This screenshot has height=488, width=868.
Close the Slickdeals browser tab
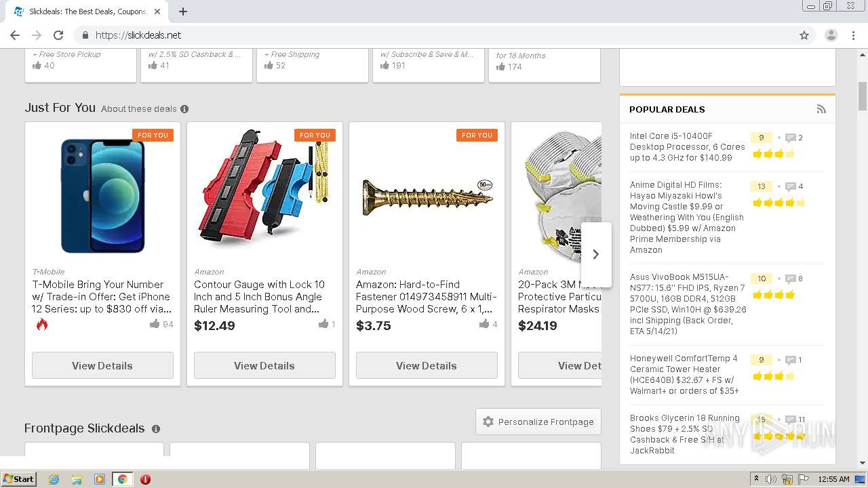point(157,12)
